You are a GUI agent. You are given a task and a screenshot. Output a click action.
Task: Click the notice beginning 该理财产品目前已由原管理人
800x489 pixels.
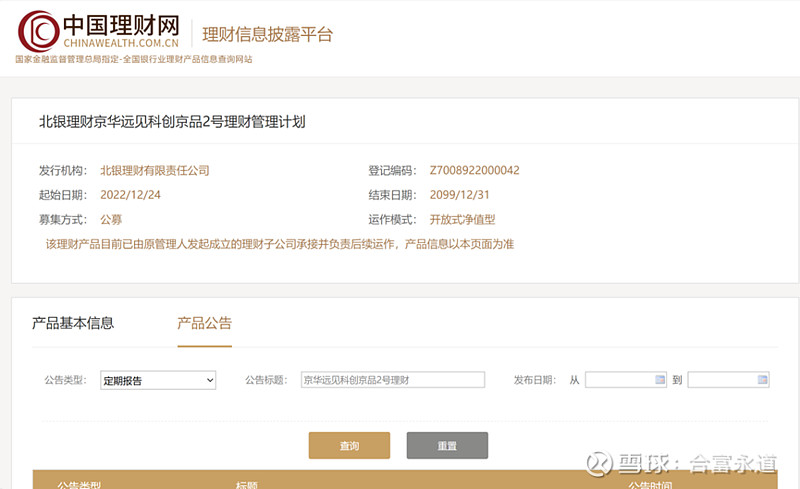coord(280,244)
